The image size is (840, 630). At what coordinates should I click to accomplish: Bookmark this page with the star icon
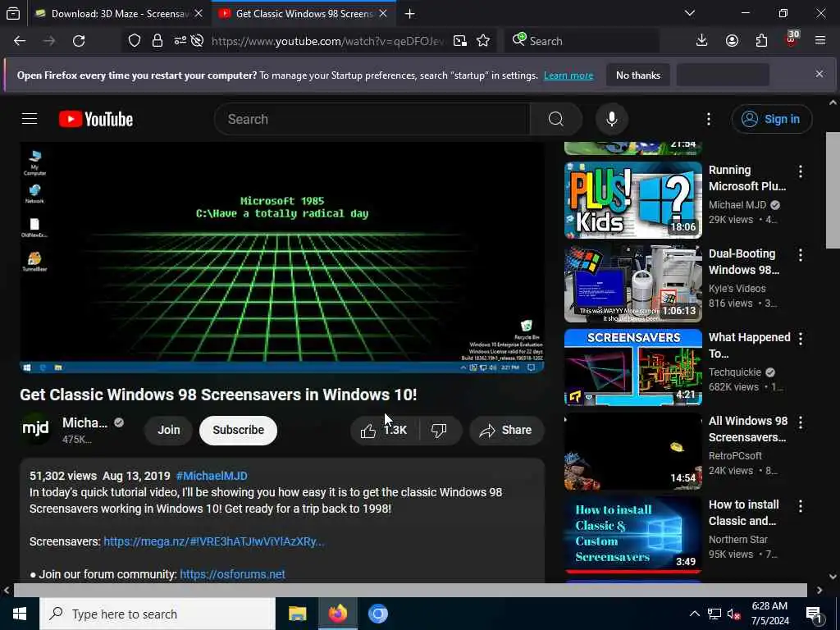point(483,41)
